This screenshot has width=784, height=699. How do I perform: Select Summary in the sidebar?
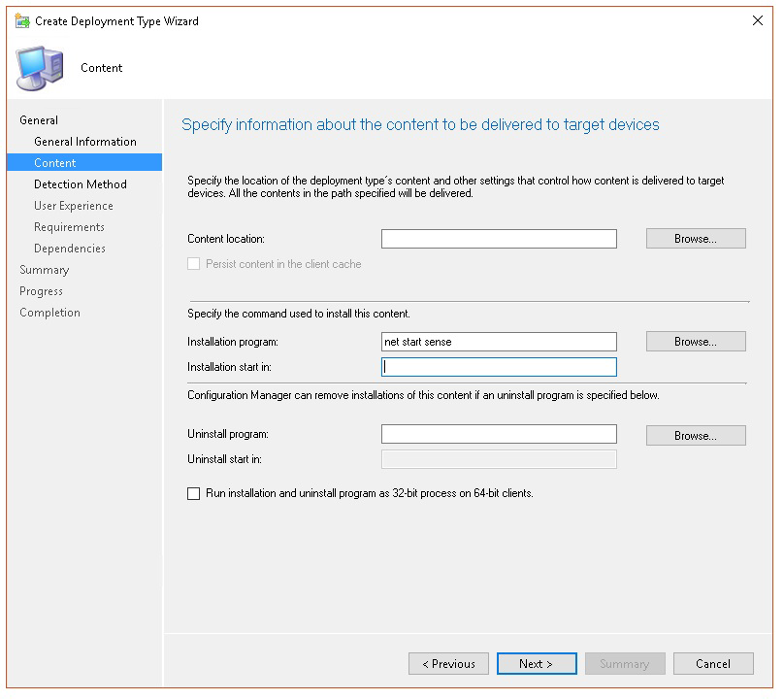[x=44, y=270]
